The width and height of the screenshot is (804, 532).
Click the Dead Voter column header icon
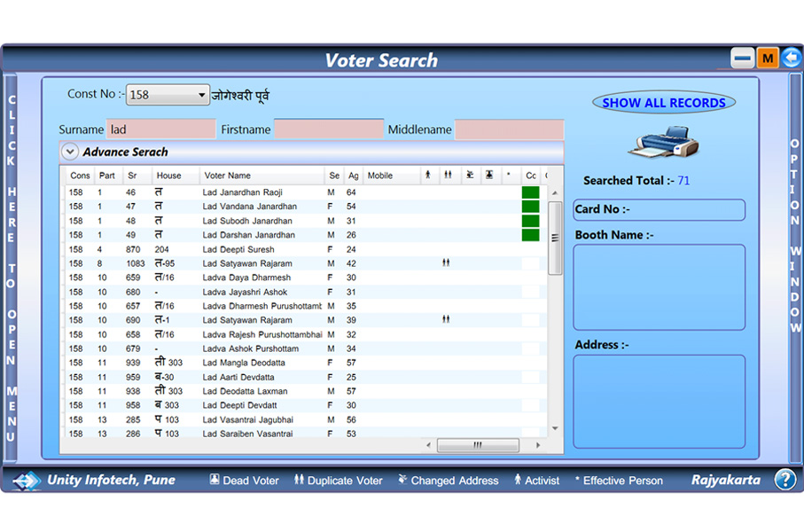tap(488, 176)
